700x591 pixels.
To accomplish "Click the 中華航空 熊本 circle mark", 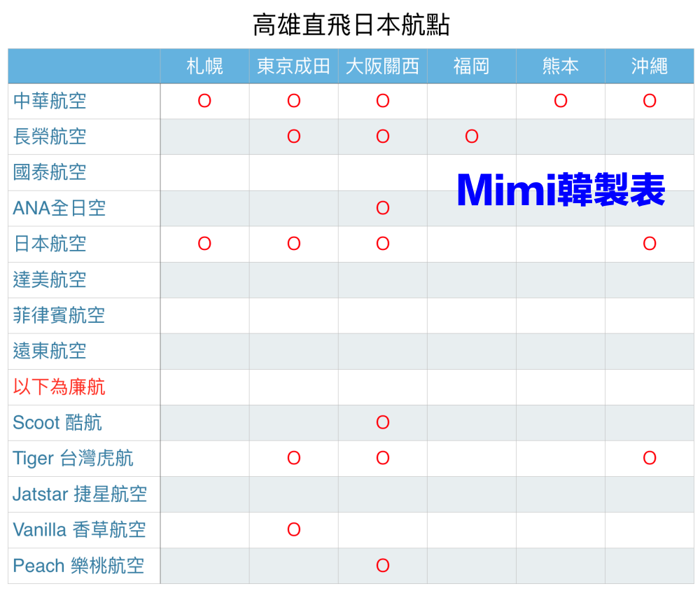I will pyautogui.click(x=561, y=101).
